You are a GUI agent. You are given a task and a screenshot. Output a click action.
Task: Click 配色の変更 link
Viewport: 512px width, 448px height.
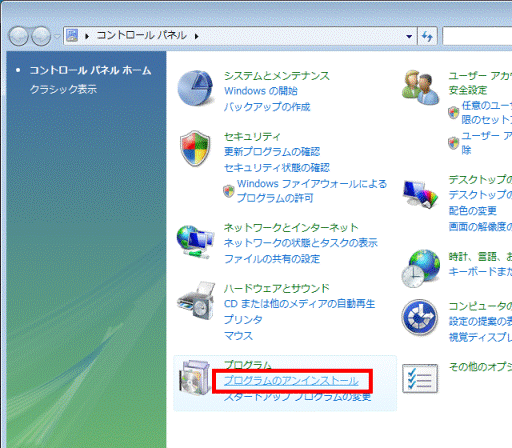472,211
